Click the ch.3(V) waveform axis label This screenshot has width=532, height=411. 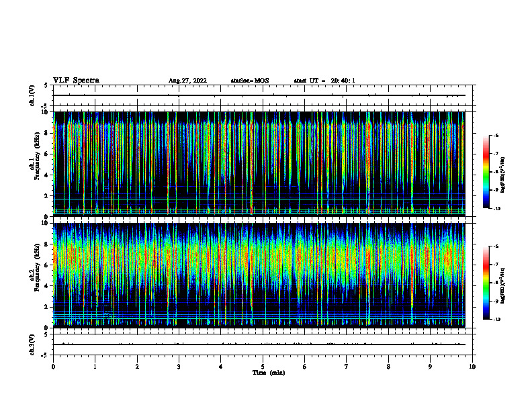(x=32, y=345)
